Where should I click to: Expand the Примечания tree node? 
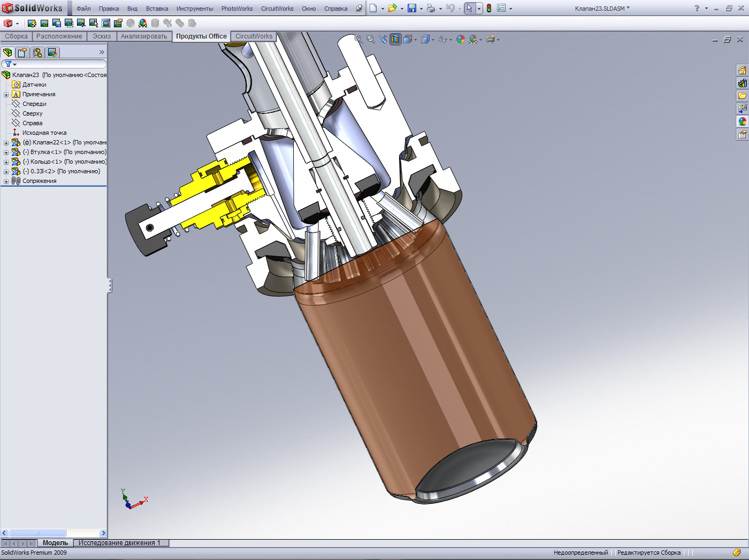coord(6,95)
